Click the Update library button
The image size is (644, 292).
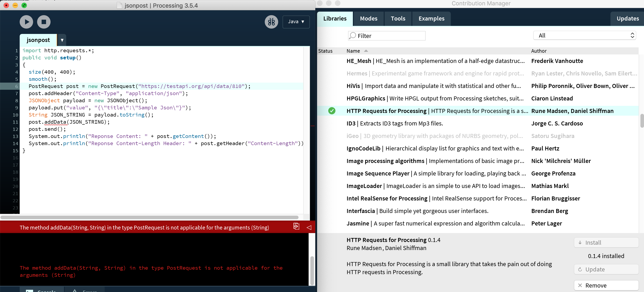606,269
